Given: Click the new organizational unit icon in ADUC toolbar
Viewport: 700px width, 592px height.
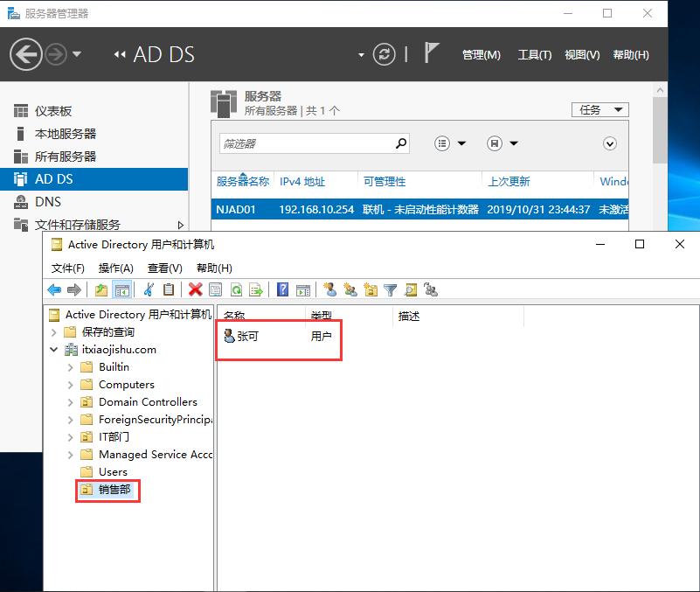Looking at the screenshot, I should pos(371,289).
